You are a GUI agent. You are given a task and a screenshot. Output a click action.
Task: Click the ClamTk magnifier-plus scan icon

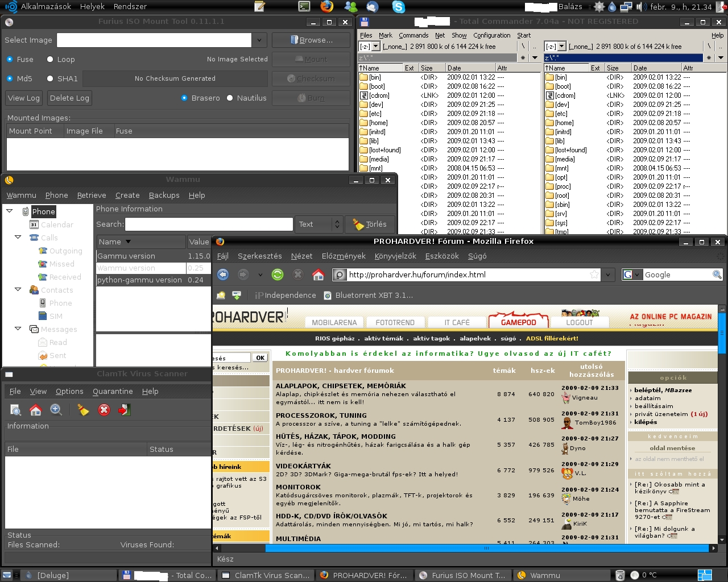coord(56,410)
